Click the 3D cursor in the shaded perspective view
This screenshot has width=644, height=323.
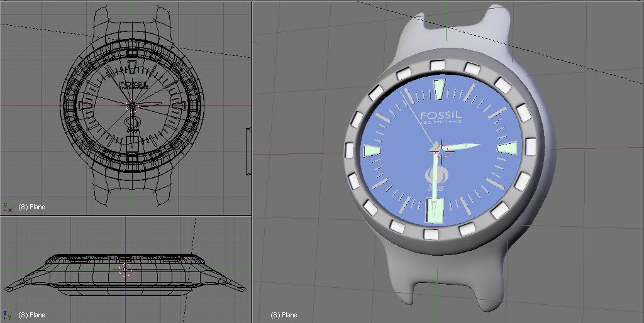(442, 151)
